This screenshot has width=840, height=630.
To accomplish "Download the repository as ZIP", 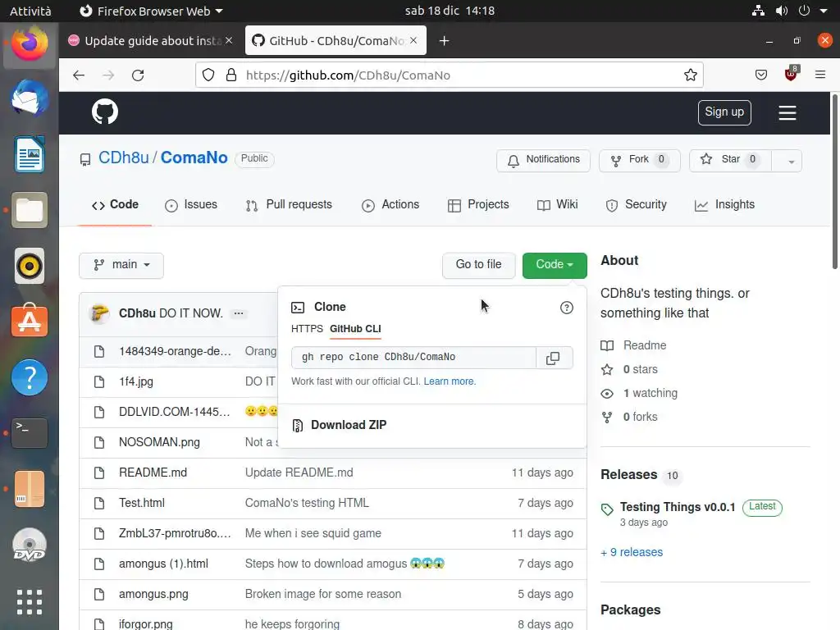I will click(348, 425).
